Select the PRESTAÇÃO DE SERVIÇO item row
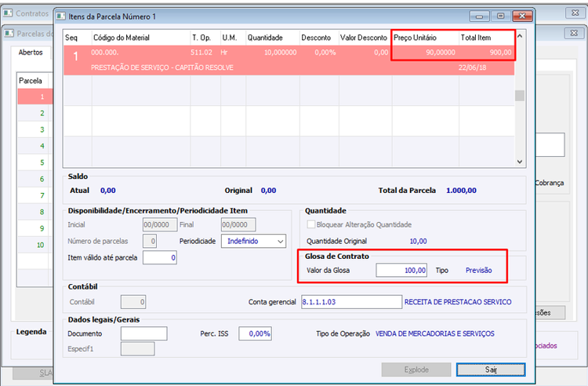 pos(289,60)
